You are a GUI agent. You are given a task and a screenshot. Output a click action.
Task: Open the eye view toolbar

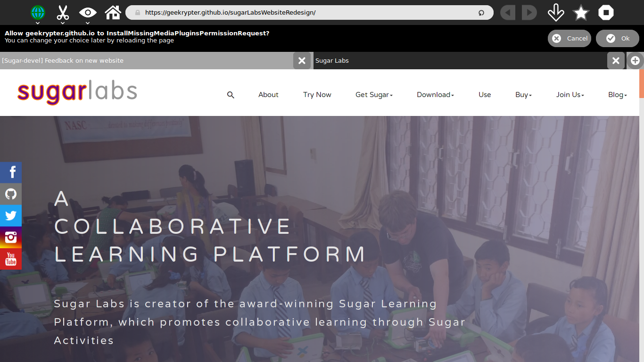pos(88,12)
